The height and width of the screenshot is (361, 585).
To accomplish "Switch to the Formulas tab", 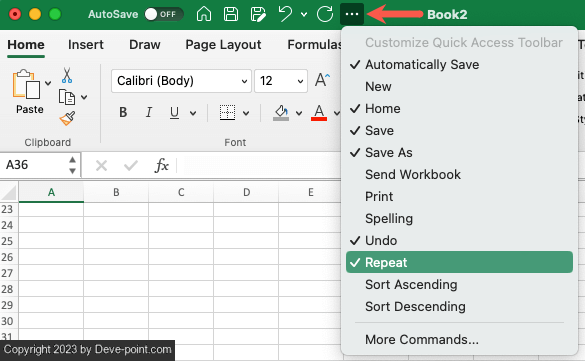I will click(315, 45).
